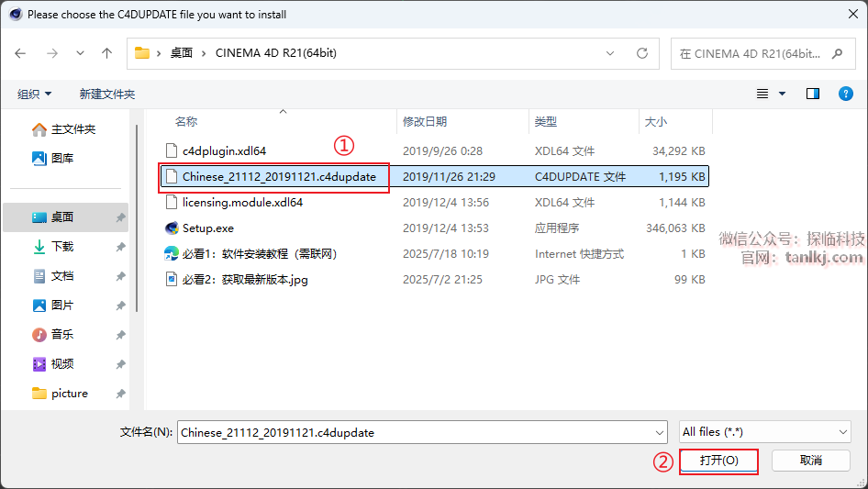
Task: Open 桌面 in navigation pane
Action: [x=66, y=217]
